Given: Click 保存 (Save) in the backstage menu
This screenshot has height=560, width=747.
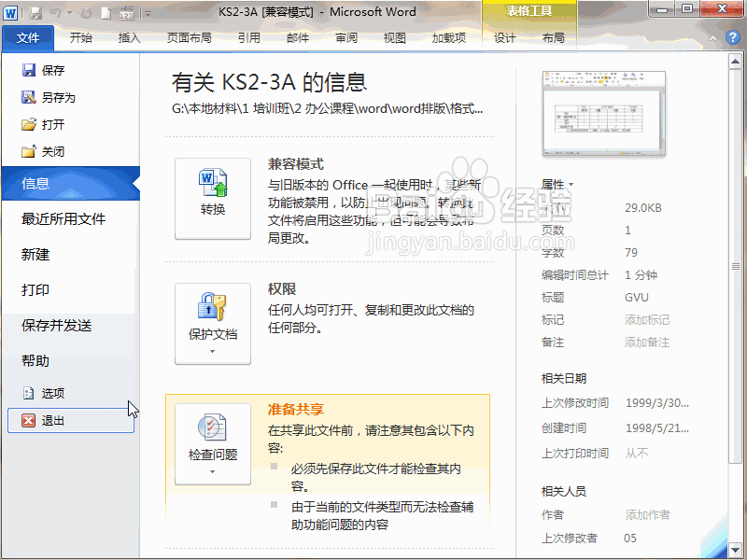Looking at the screenshot, I should pos(43,71).
